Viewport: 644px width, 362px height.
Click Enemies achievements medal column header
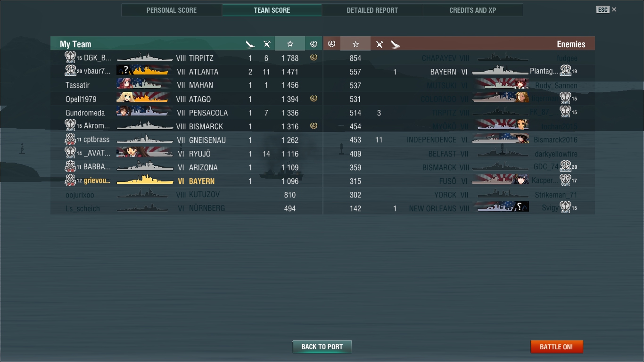click(331, 44)
